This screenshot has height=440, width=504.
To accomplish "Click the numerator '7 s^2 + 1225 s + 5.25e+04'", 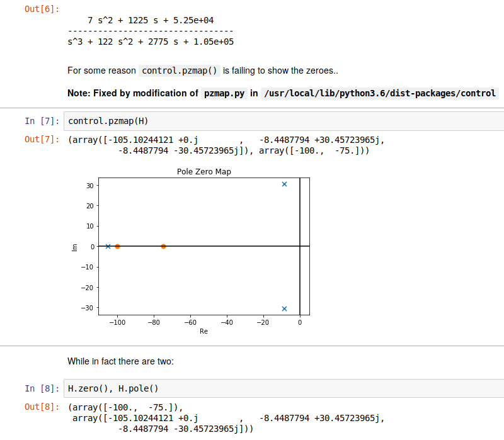I will [x=151, y=20].
